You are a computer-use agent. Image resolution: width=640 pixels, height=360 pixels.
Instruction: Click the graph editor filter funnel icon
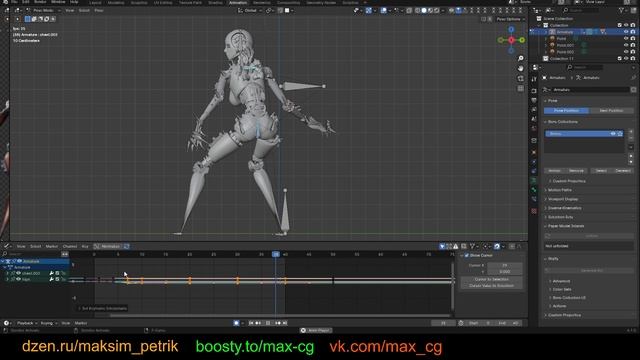coord(472,246)
